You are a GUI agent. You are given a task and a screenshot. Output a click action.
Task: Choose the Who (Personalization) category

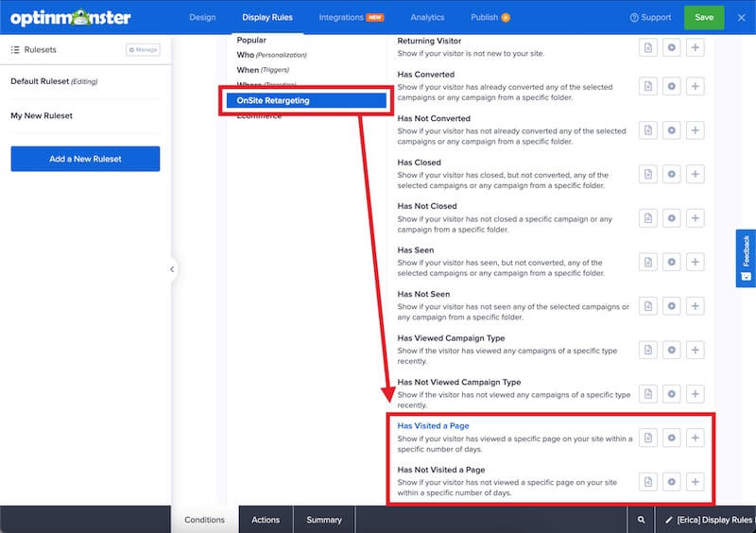pos(271,55)
